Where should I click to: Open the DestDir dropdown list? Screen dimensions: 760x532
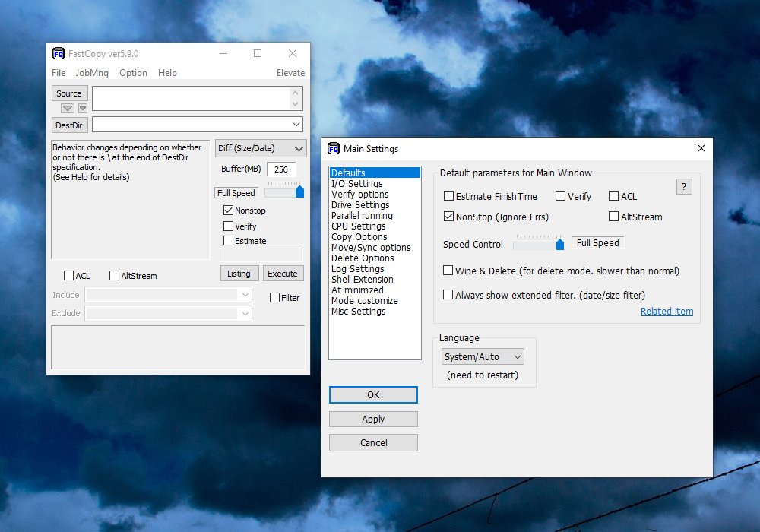coord(296,125)
